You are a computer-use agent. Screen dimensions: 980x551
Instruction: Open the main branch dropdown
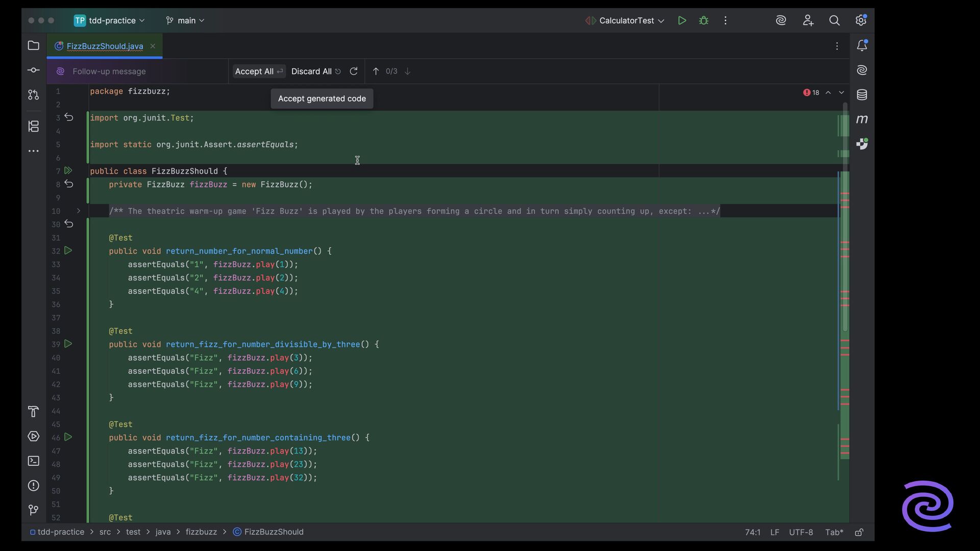tap(185, 21)
